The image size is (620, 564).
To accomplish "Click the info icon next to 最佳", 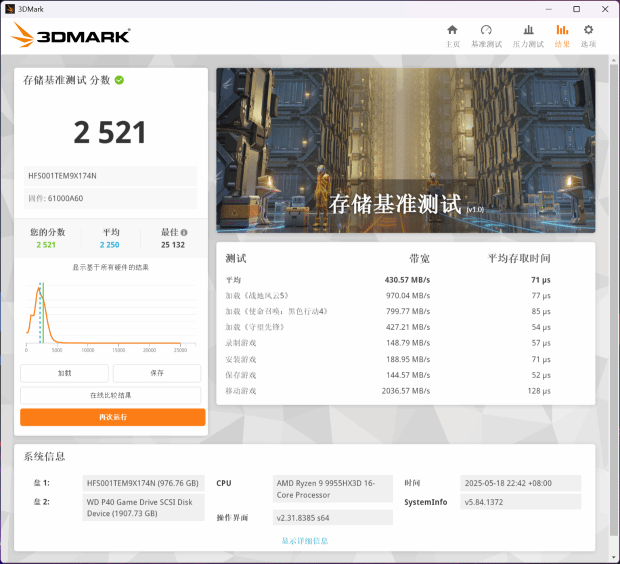I will (184, 233).
